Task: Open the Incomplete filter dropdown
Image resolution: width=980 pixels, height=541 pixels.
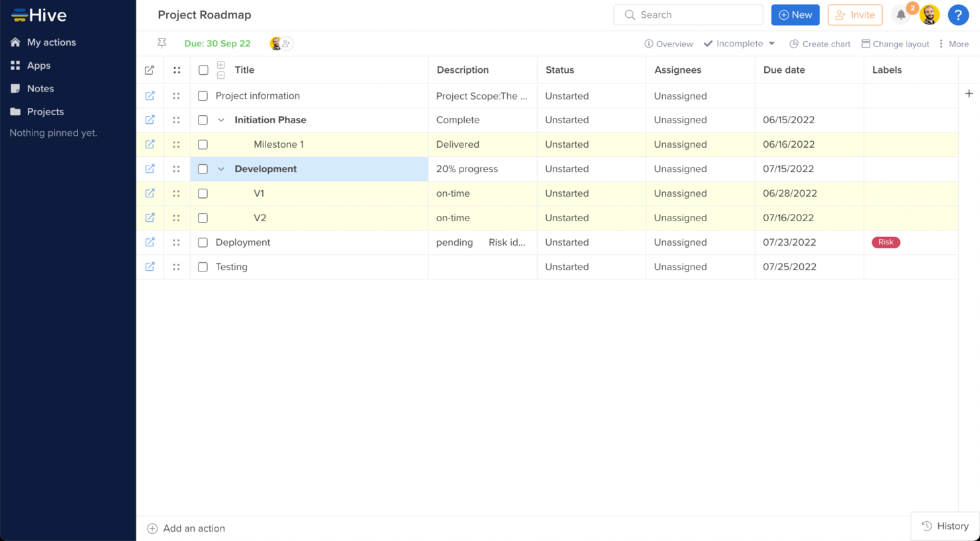Action: pos(739,44)
